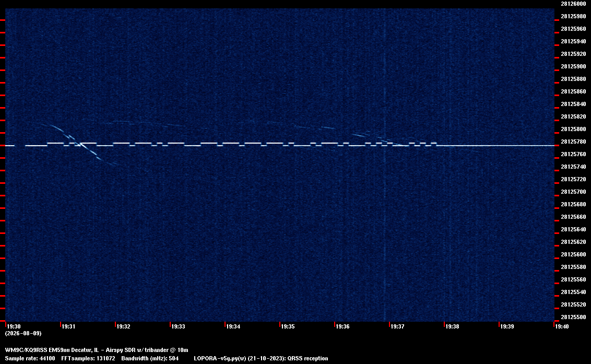Image resolution: width=591 pixels, height=364 pixels.
Task: Click frequency label 28125540
Action: click(x=573, y=292)
